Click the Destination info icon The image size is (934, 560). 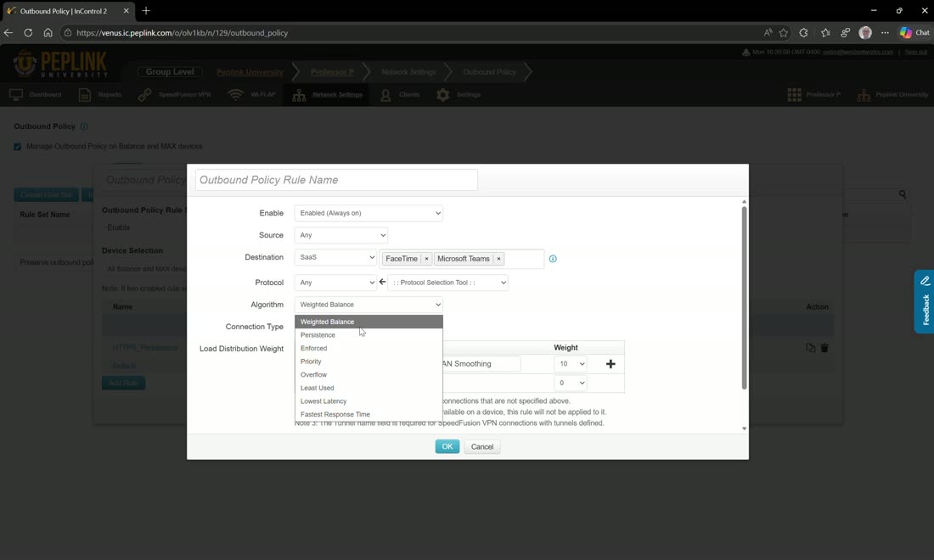[x=553, y=259]
